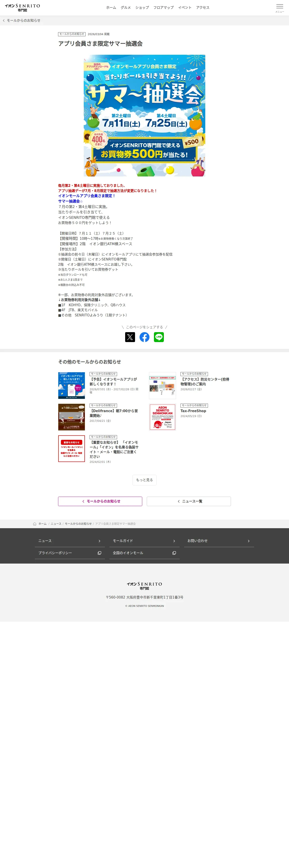This screenshot has width=289, height=868.
Task: Go back via モールからのお知らせ link at top
Action: [24, 21]
